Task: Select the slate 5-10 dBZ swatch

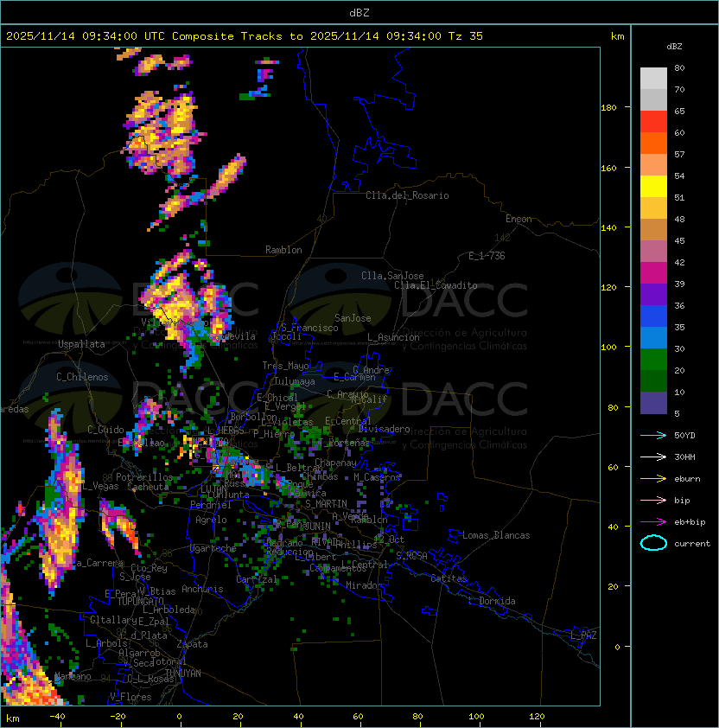Action: [x=653, y=403]
